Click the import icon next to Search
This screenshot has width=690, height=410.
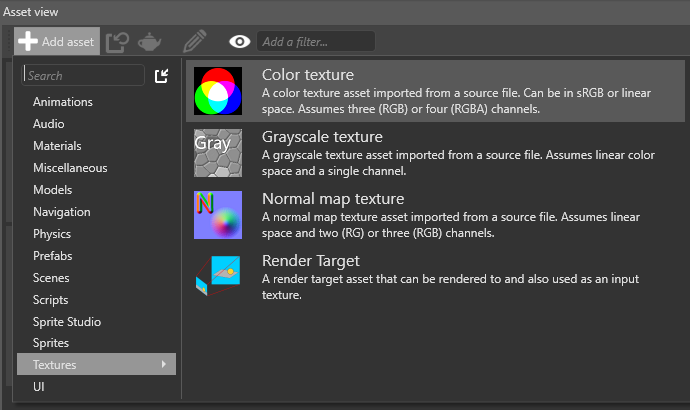162,75
